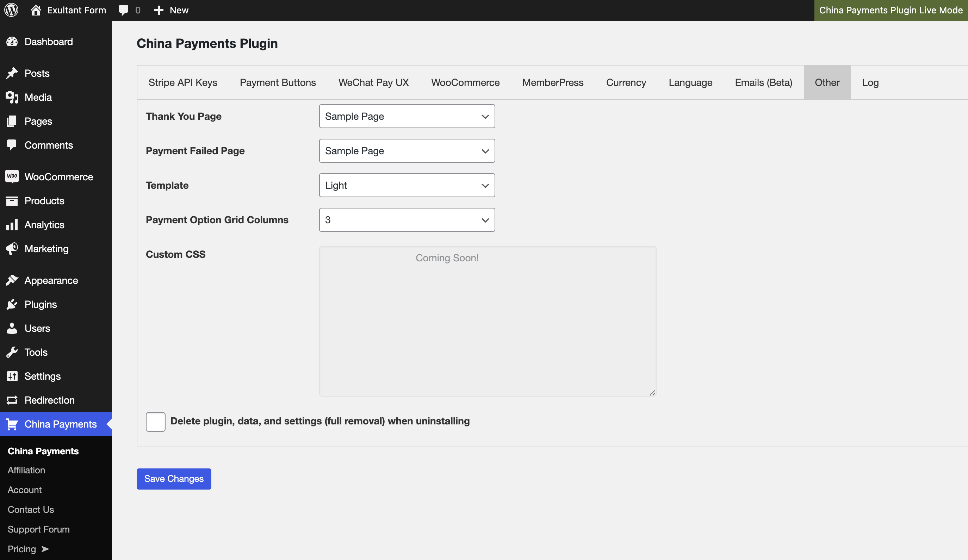Open the Dashboard menu item

(x=56, y=42)
